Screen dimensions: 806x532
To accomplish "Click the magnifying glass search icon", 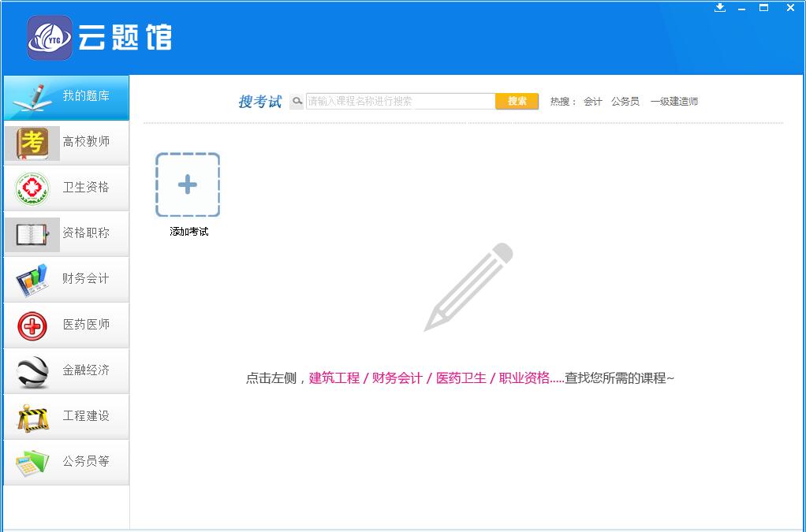I will pyautogui.click(x=296, y=101).
